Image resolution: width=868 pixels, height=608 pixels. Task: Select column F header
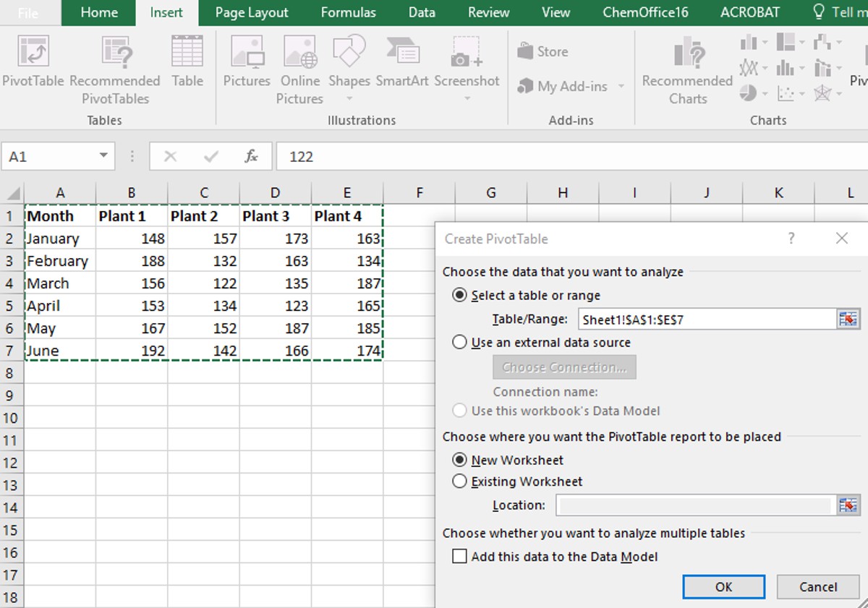pyautogui.click(x=419, y=193)
